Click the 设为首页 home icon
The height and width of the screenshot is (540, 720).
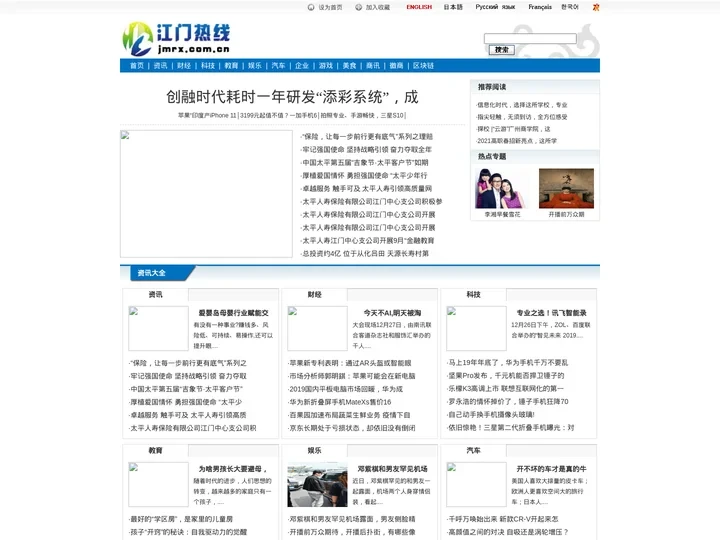(x=311, y=7)
